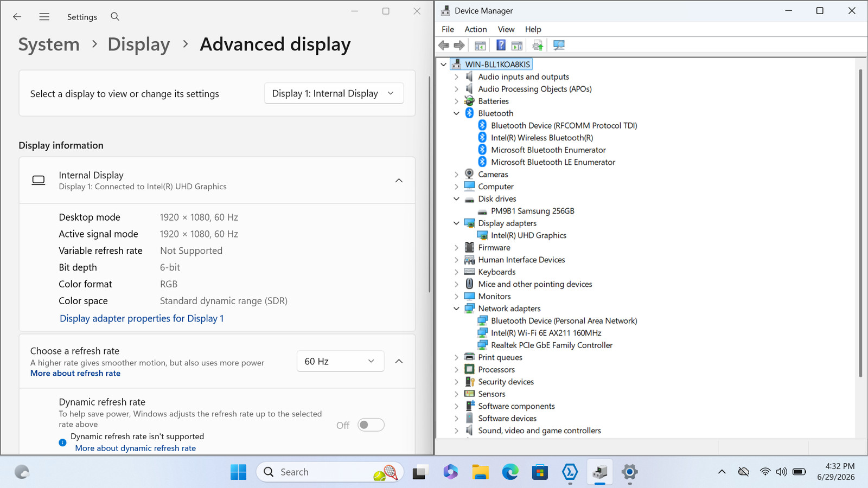Open the 60 Hz refresh rate dropdown

(x=341, y=361)
